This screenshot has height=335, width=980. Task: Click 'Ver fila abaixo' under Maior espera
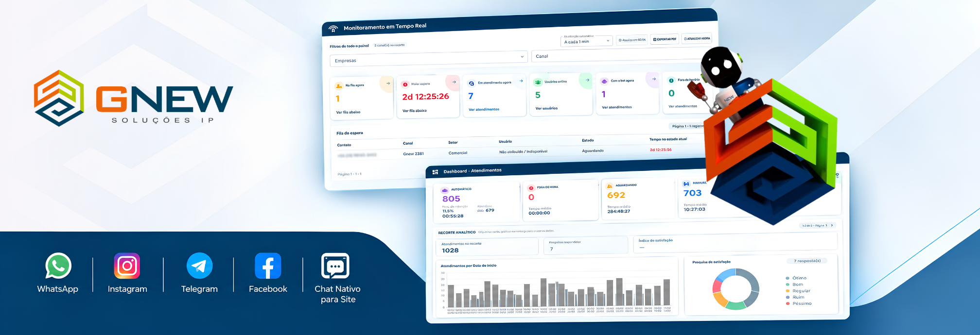pos(414,111)
